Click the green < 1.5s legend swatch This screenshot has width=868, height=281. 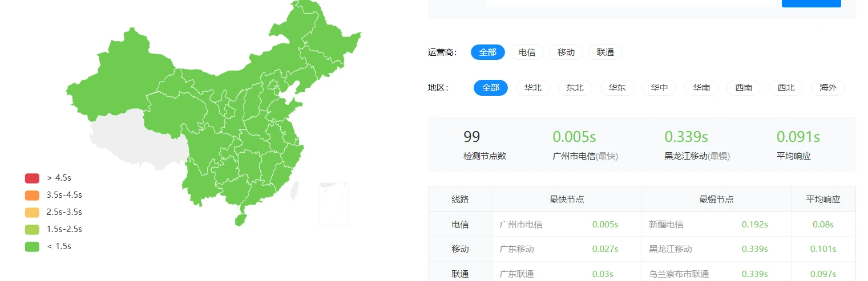tap(32, 246)
